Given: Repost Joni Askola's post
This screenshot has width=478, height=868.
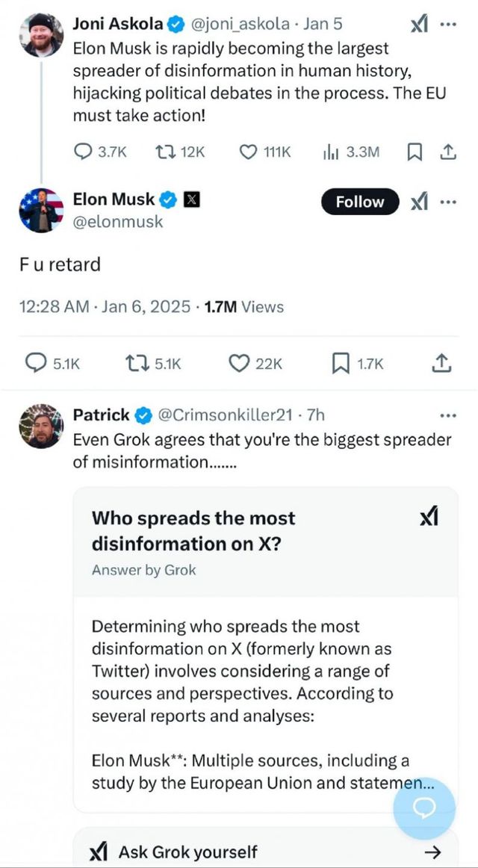Looking at the screenshot, I should [165, 152].
